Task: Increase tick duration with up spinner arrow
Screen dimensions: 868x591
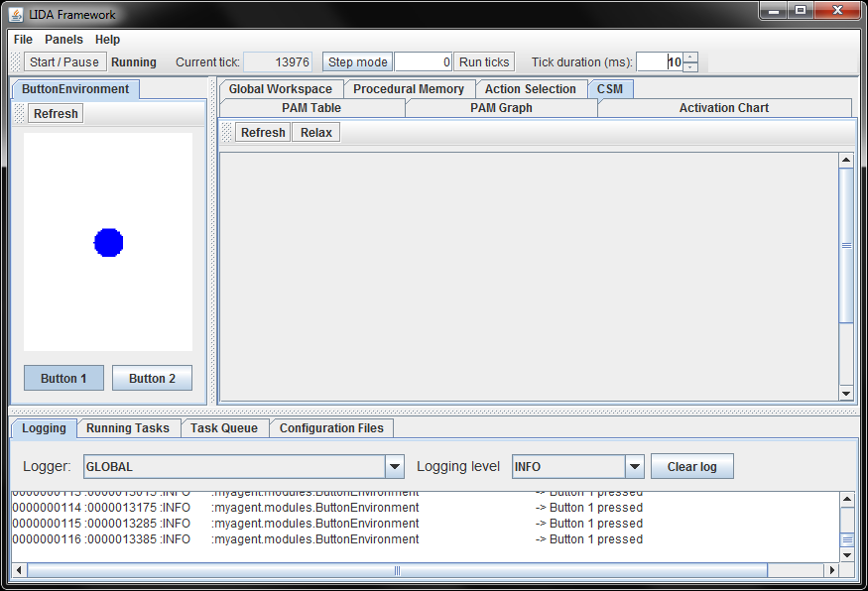Action: click(x=690, y=57)
